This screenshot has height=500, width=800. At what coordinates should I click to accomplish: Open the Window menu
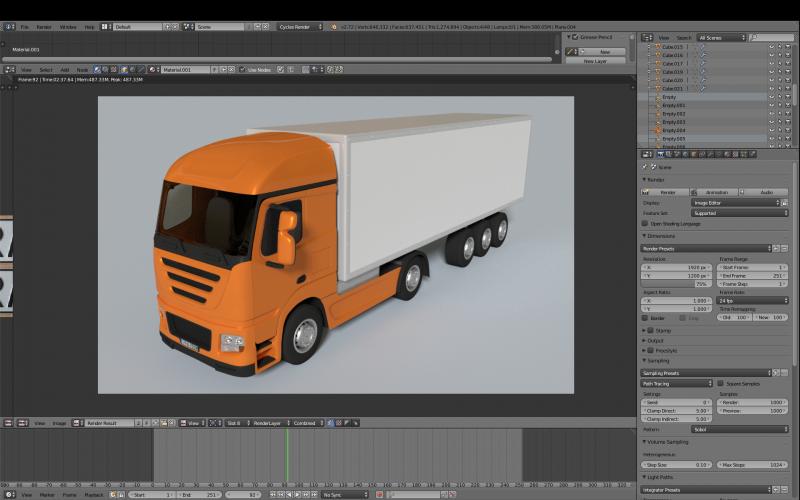tap(68, 27)
